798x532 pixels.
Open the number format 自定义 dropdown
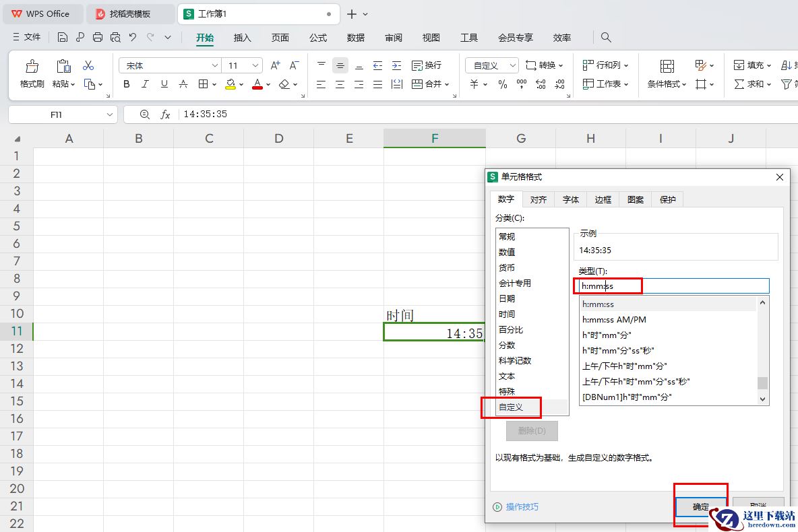(513, 65)
